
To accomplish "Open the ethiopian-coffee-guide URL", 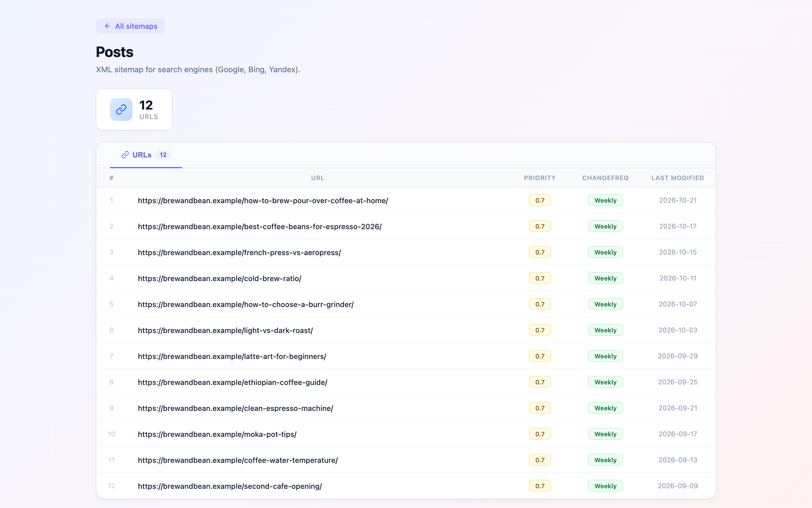I will (233, 382).
